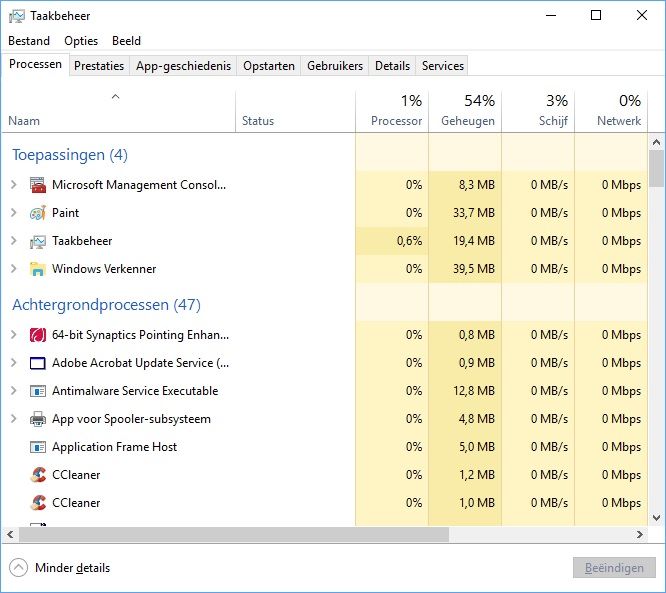Expand Adobe Acrobat Update Service row
The image size is (666, 593).
coord(14,363)
